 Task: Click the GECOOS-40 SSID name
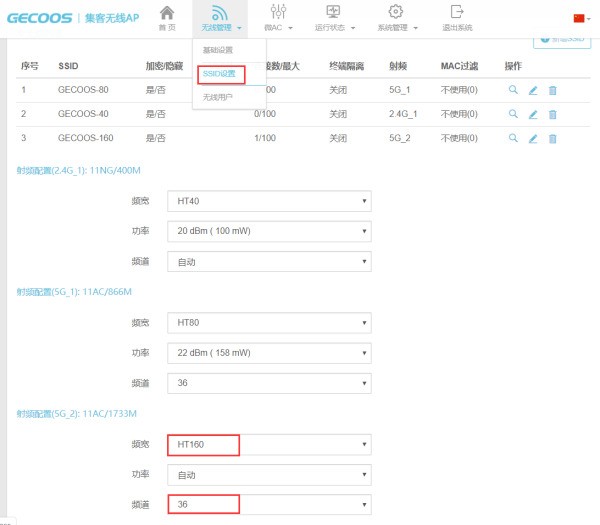click(83, 114)
